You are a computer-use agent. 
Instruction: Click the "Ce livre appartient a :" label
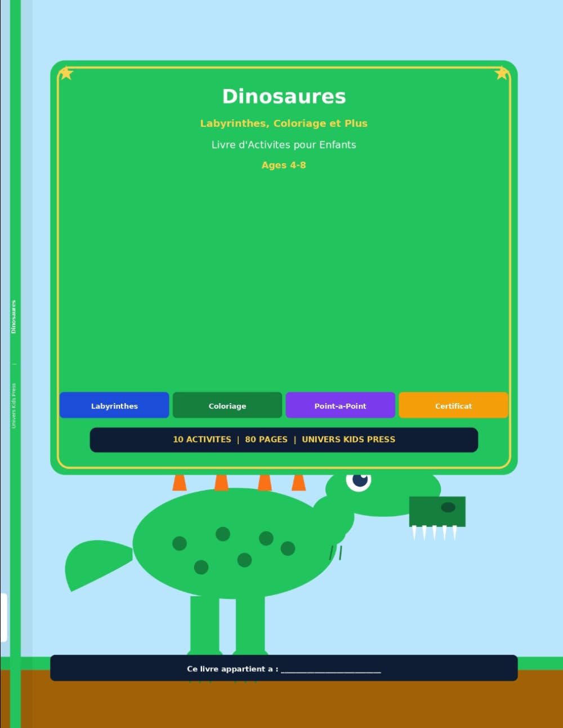(x=233, y=669)
